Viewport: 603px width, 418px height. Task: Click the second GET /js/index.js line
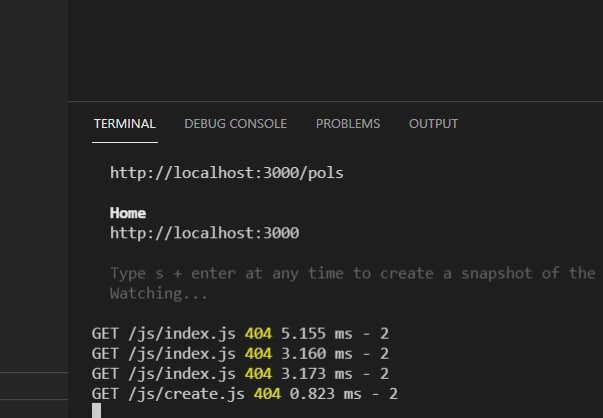click(165, 353)
